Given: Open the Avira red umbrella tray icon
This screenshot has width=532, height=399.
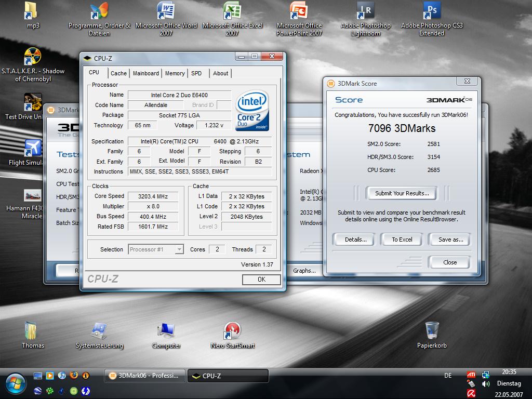Looking at the screenshot, I should 471,394.
